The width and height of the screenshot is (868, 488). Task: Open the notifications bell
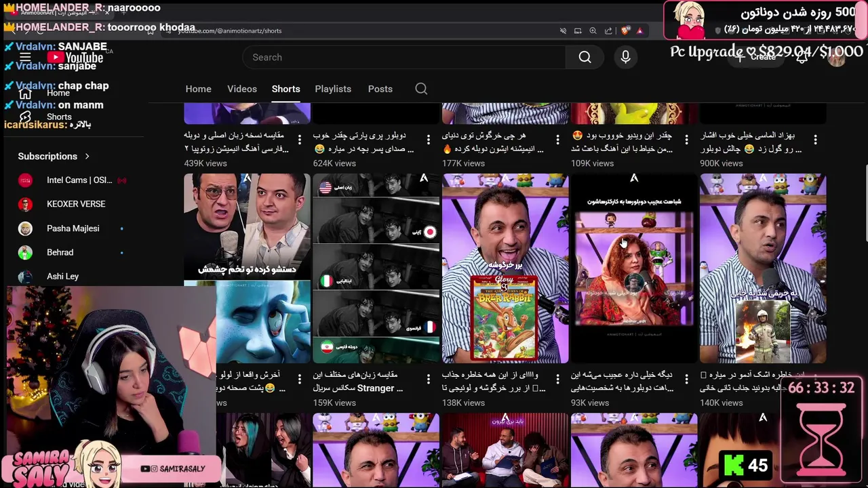coord(802,58)
